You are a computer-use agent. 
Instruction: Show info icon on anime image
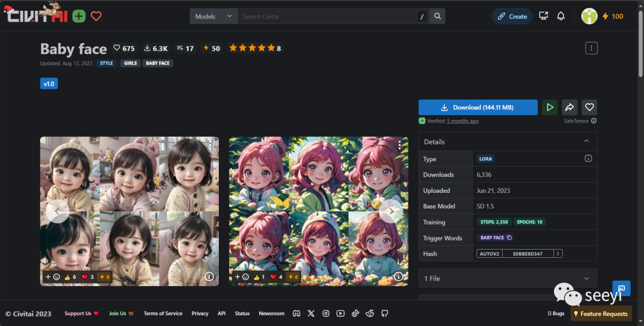point(398,276)
